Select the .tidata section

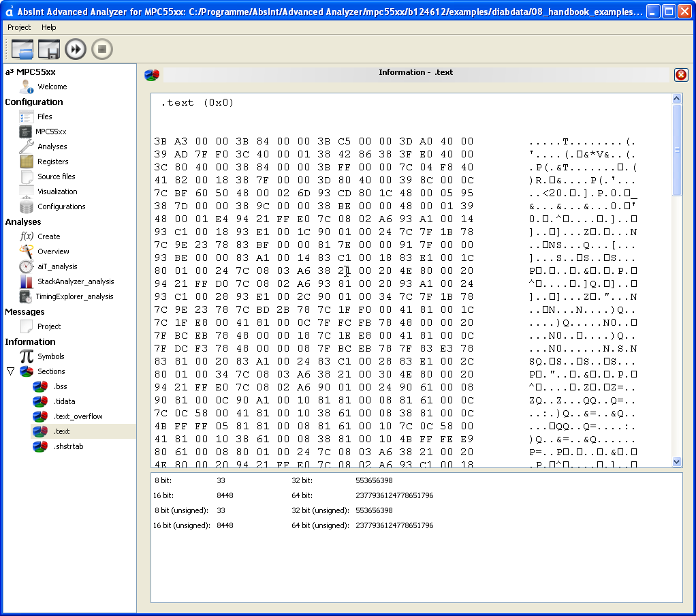point(64,401)
